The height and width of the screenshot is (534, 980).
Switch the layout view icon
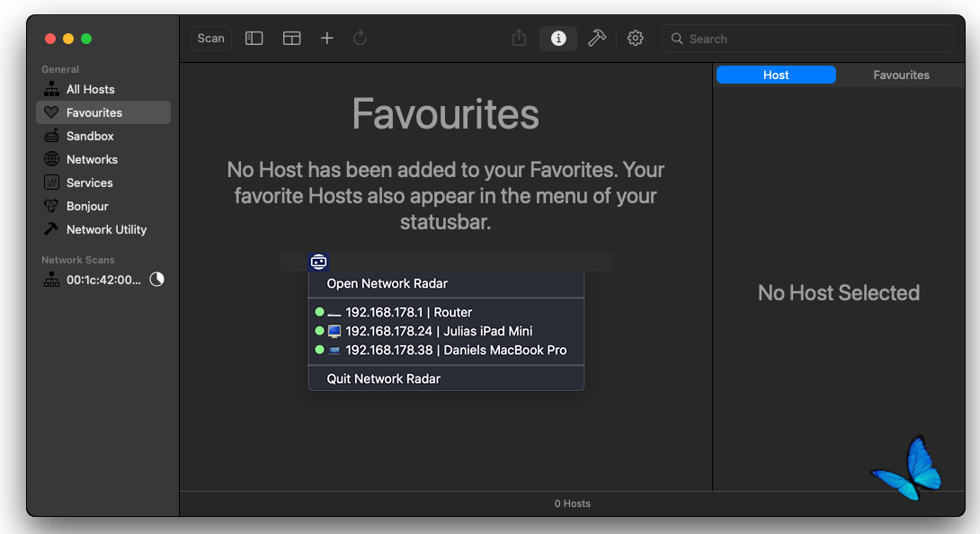(292, 38)
